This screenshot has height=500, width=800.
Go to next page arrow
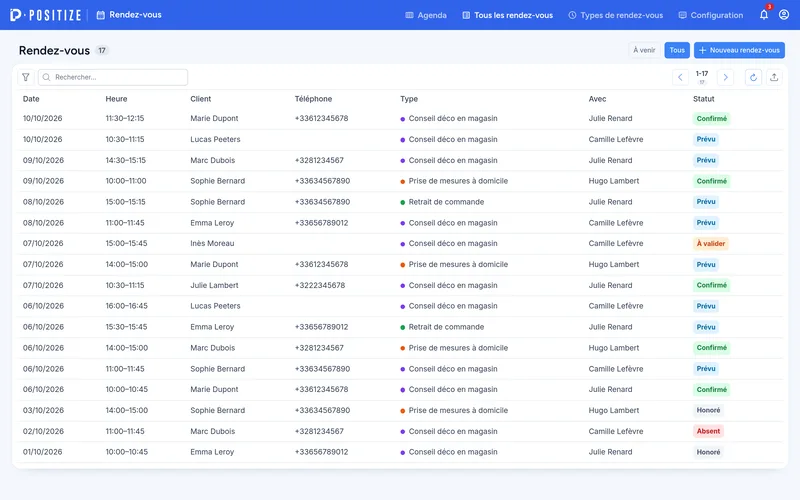[725, 78]
